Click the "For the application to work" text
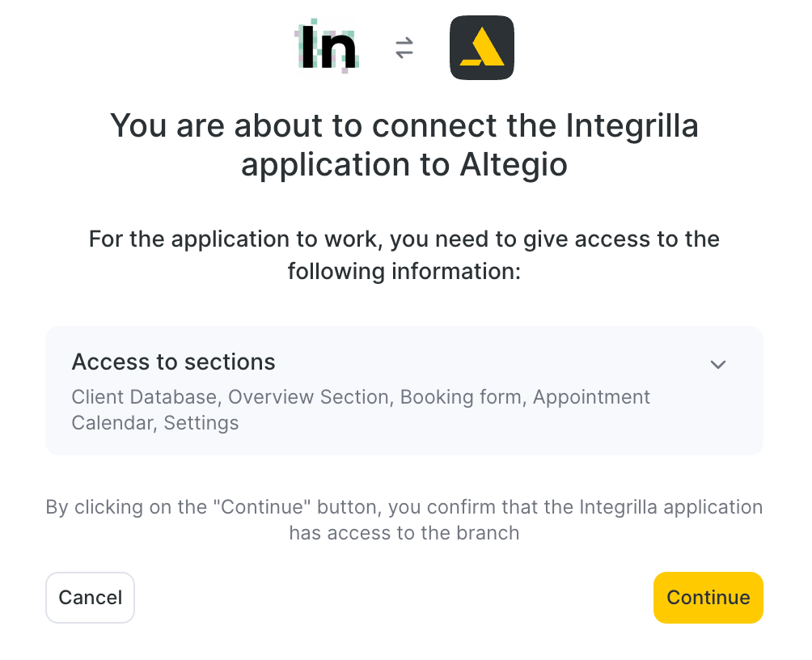The width and height of the screenshot is (812, 660). coord(233,239)
